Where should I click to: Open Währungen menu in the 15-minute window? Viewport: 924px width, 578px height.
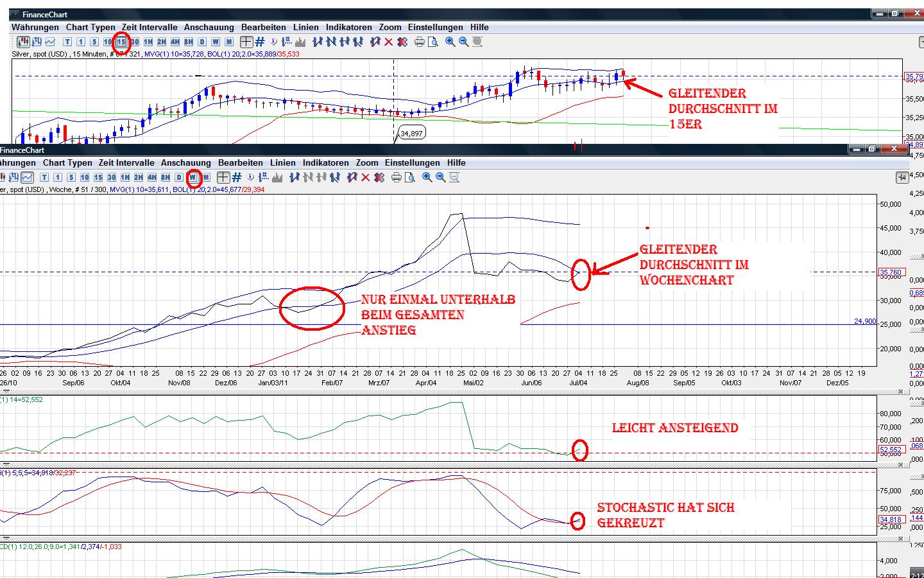point(35,27)
